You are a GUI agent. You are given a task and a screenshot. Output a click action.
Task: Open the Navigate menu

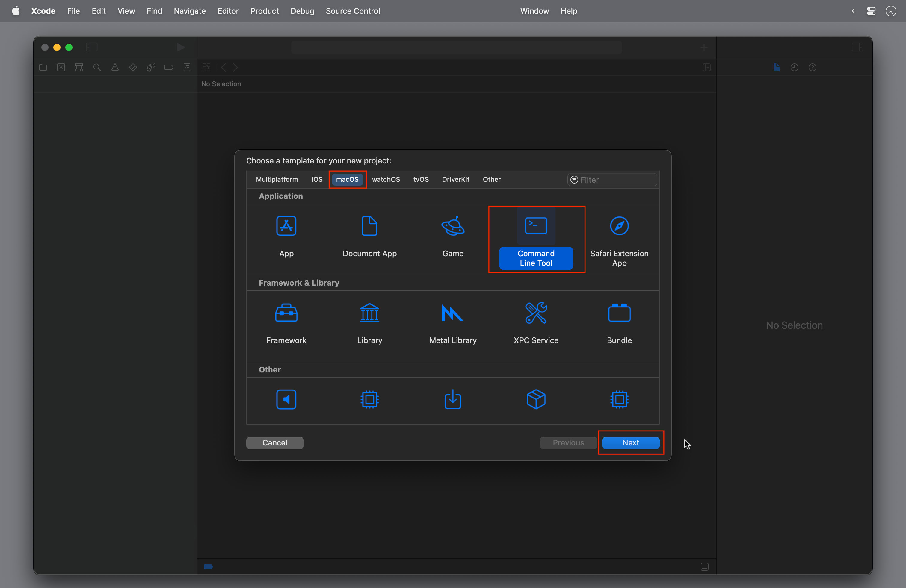click(x=190, y=11)
